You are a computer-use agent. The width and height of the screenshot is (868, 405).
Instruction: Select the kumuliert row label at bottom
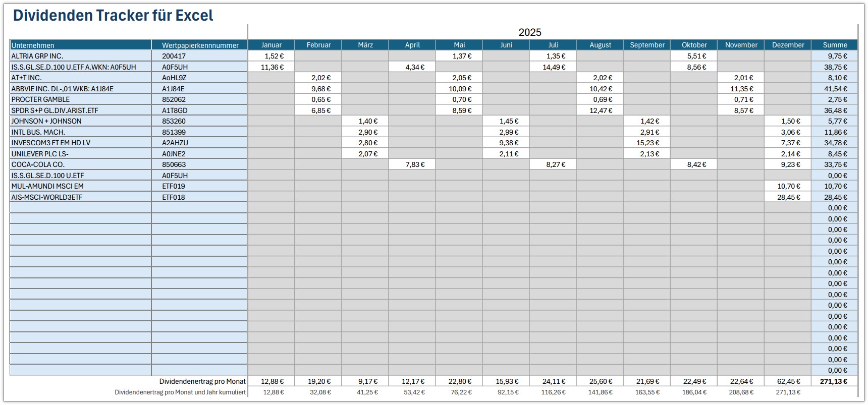coord(180,392)
